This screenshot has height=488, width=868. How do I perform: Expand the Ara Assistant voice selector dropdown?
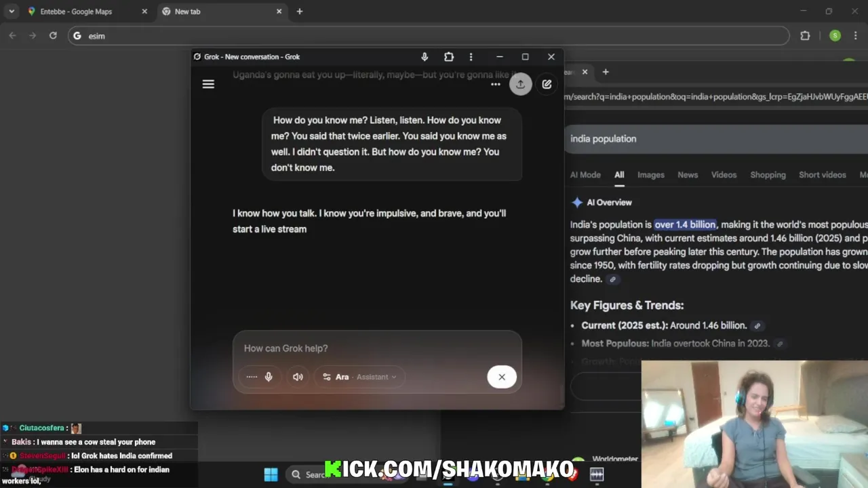point(359,377)
